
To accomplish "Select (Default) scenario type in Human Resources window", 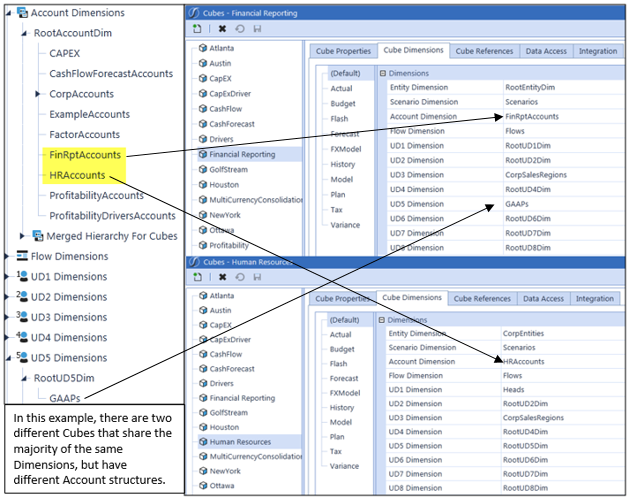I will click(344, 320).
